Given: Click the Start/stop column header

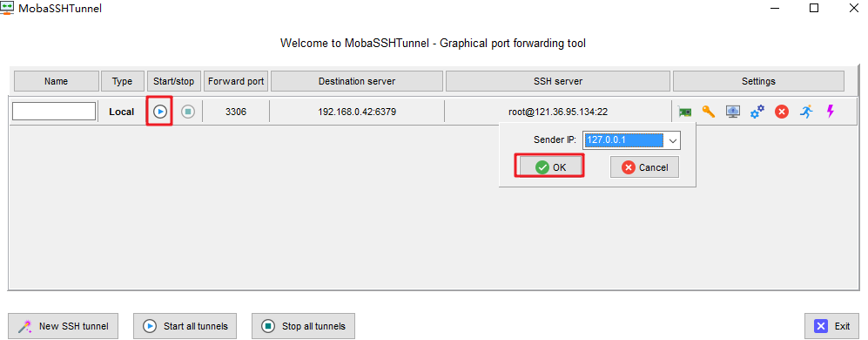Looking at the screenshot, I should point(174,81).
